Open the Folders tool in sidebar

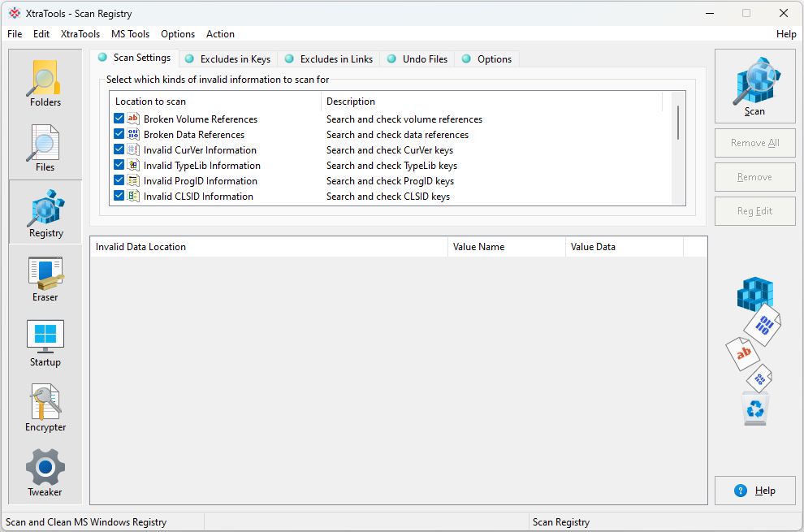(x=45, y=83)
